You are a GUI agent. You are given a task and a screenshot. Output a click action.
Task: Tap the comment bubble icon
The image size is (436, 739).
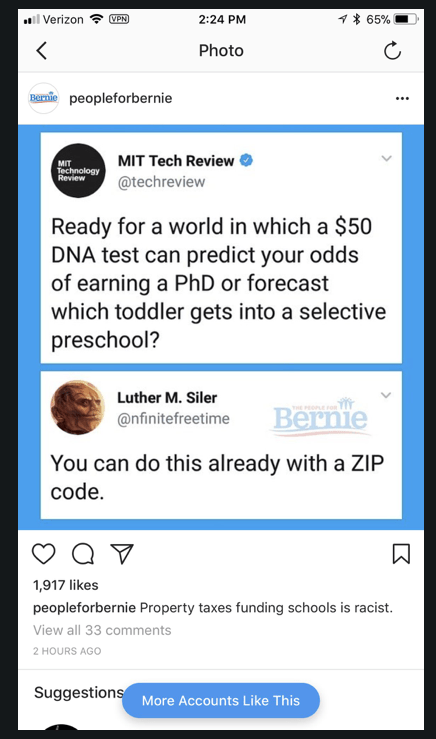coord(83,554)
